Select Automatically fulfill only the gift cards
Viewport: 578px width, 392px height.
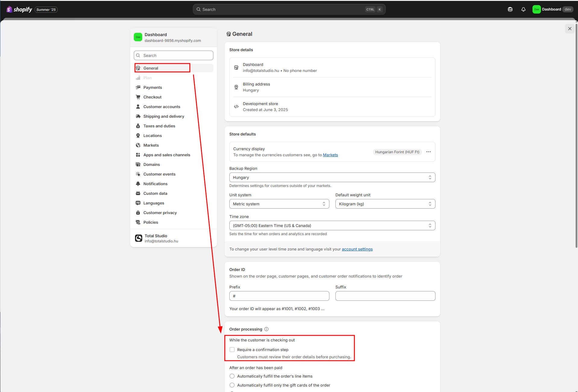(x=232, y=385)
